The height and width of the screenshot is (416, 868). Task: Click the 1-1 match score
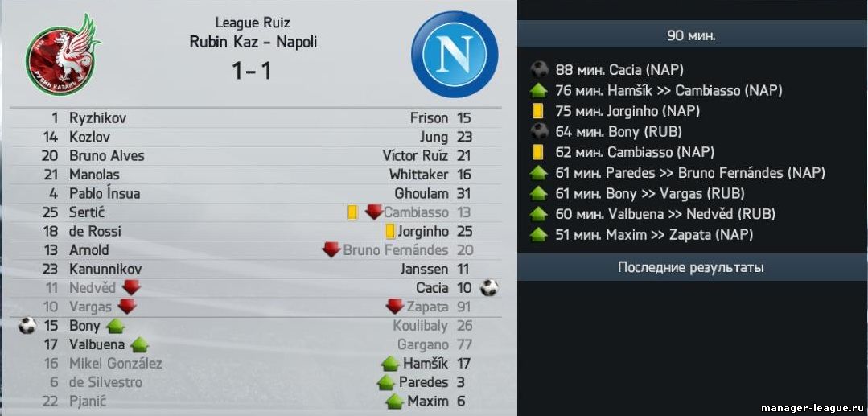(252, 71)
